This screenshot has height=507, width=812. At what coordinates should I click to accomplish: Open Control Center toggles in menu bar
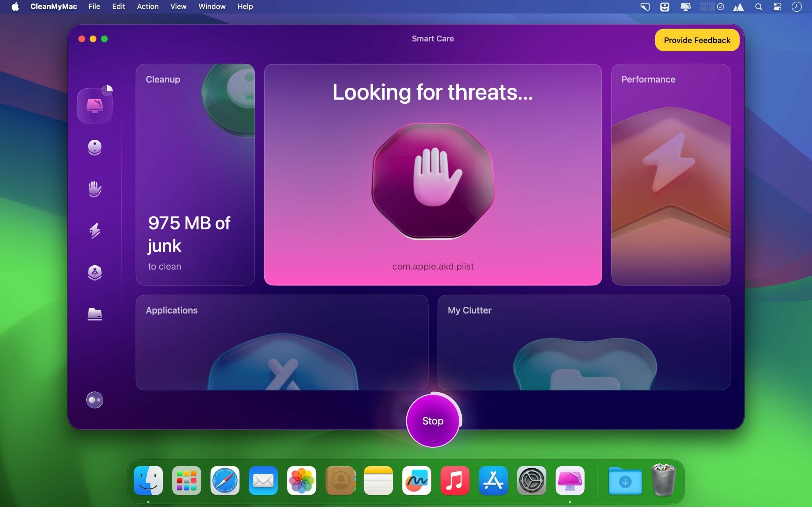(x=777, y=6)
